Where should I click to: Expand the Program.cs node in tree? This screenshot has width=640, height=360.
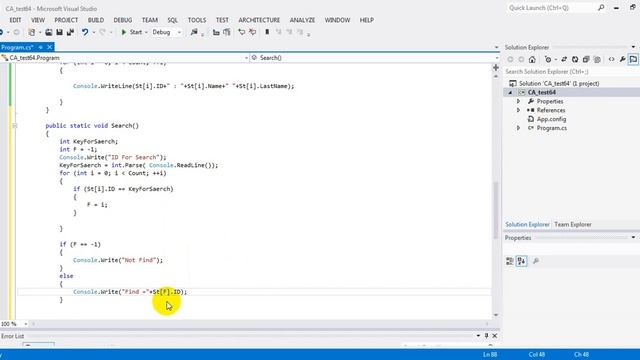[x=518, y=128]
